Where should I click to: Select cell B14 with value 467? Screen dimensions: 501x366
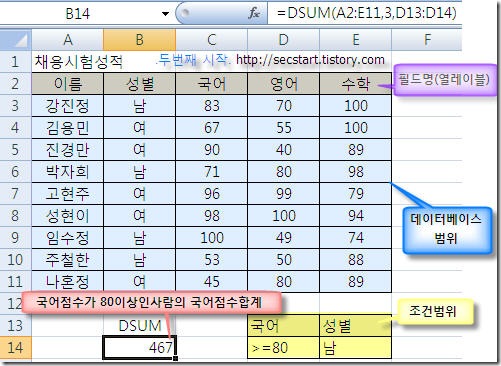[140, 348]
